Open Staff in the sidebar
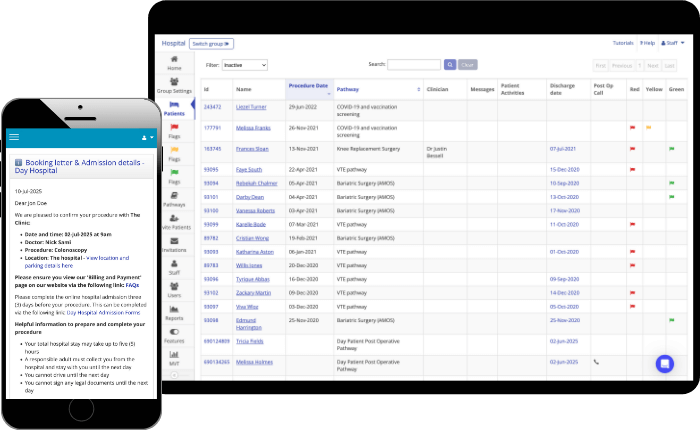The image size is (700, 430). pyautogui.click(x=174, y=267)
